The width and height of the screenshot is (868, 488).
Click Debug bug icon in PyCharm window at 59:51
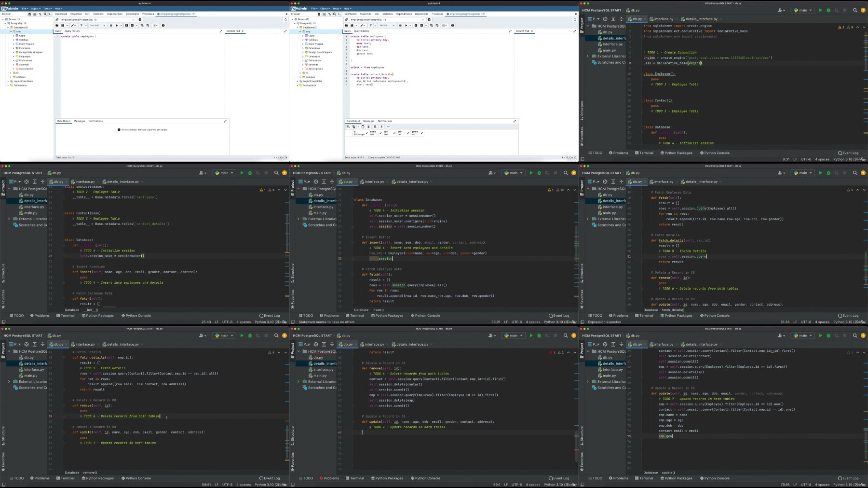[x=250, y=335]
